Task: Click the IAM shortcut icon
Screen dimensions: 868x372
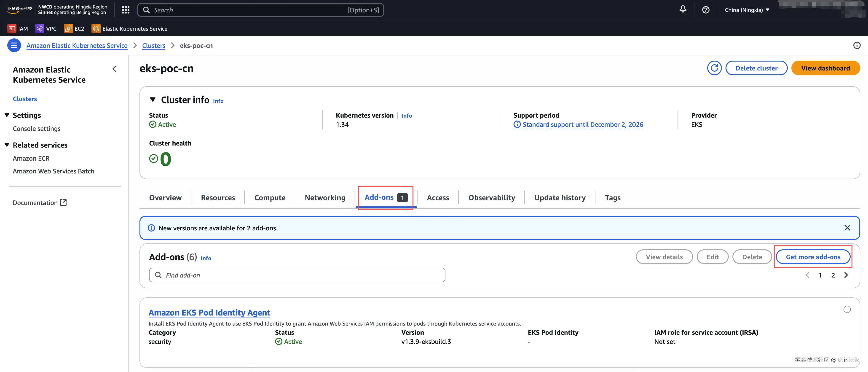Action: tap(12, 29)
